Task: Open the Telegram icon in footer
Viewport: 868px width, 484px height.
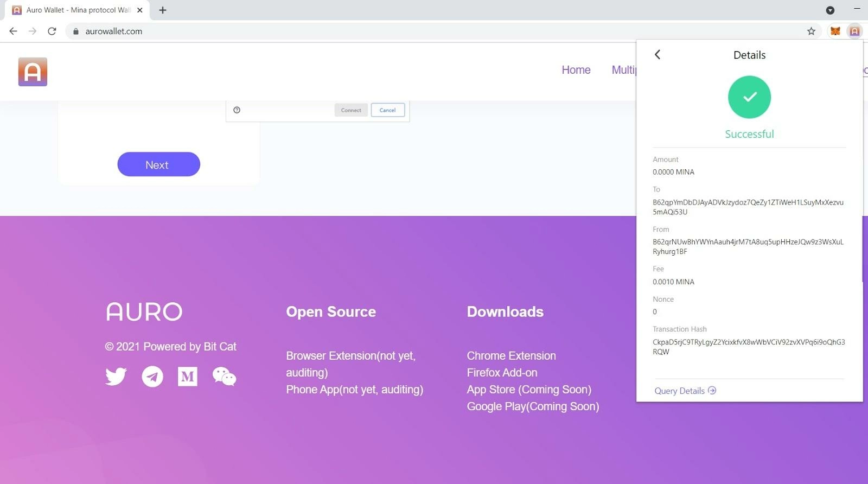Action: pyautogui.click(x=152, y=376)
